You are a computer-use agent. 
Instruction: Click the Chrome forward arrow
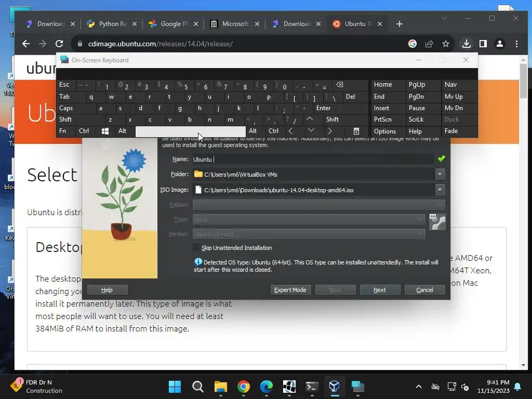tap(43, 44)
